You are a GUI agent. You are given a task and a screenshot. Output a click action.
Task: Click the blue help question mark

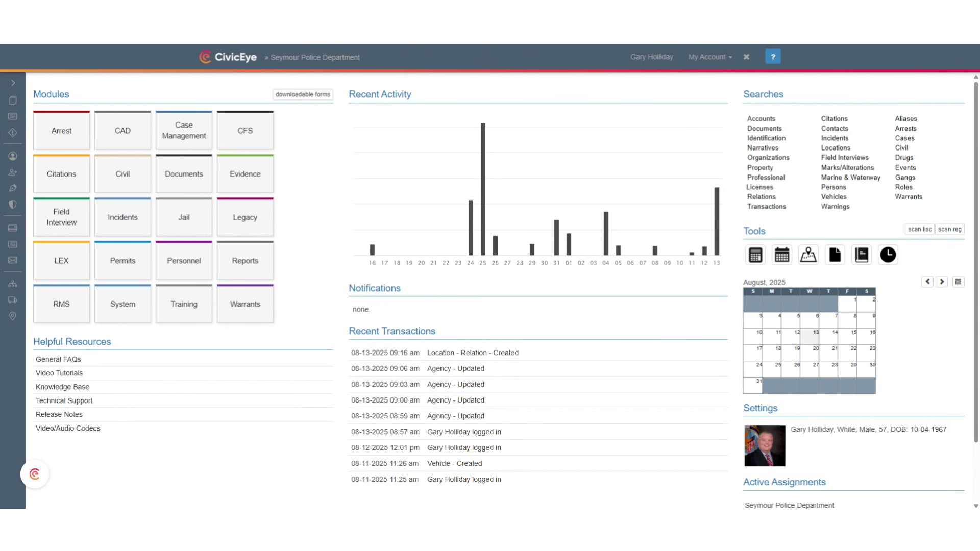(x=773, y=57)
